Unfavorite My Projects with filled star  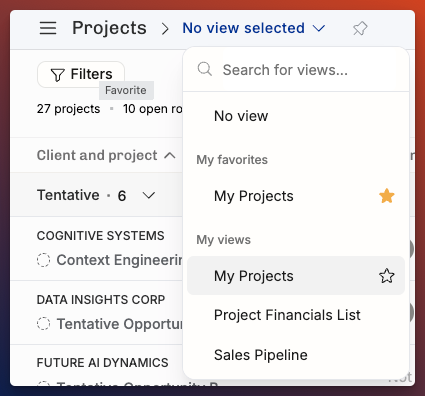387,196
